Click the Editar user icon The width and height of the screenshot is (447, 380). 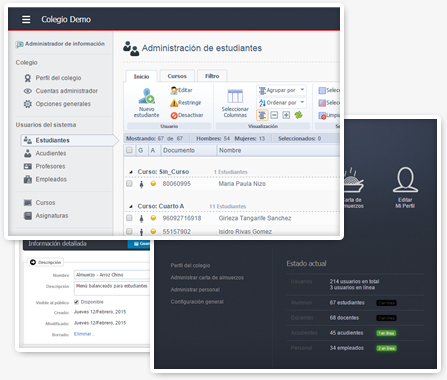tap(174, 90)
